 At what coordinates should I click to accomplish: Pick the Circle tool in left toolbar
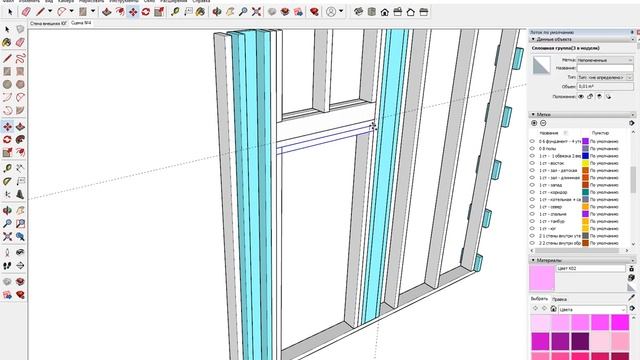point(7,84)
